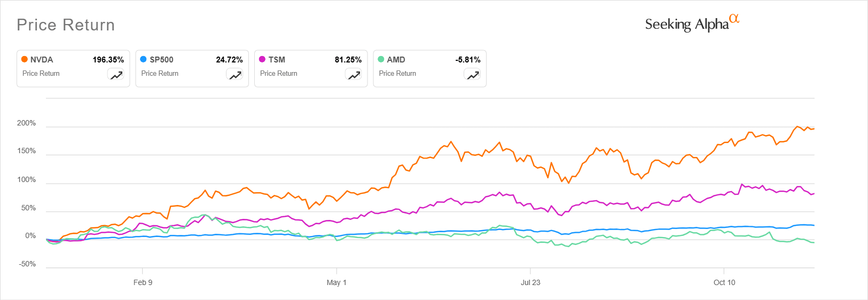Click the Jul 23 date axis marker
868x300 pixels.
(x=530, y=282)
